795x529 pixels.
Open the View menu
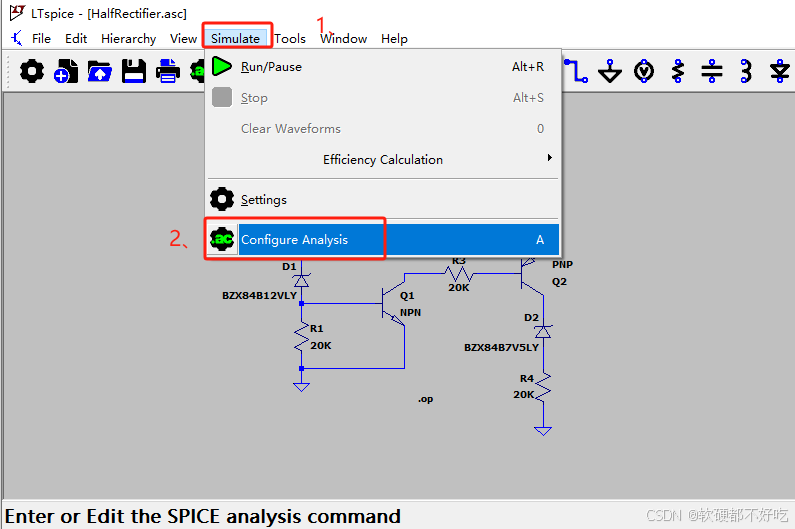183,39
